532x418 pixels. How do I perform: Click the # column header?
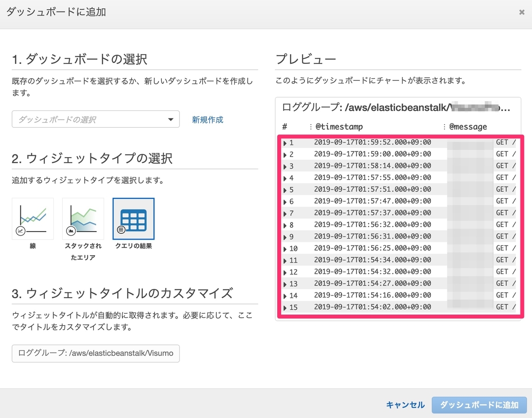(x=285, y=127)
